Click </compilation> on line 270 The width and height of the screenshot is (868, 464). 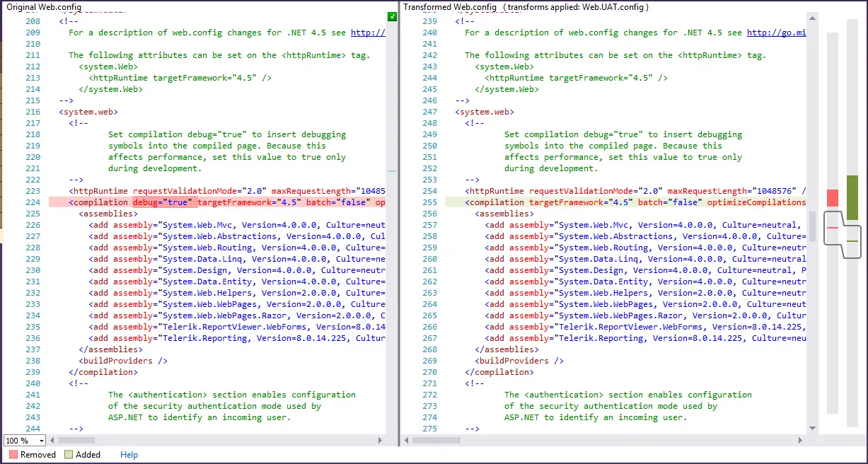point(499,372)
